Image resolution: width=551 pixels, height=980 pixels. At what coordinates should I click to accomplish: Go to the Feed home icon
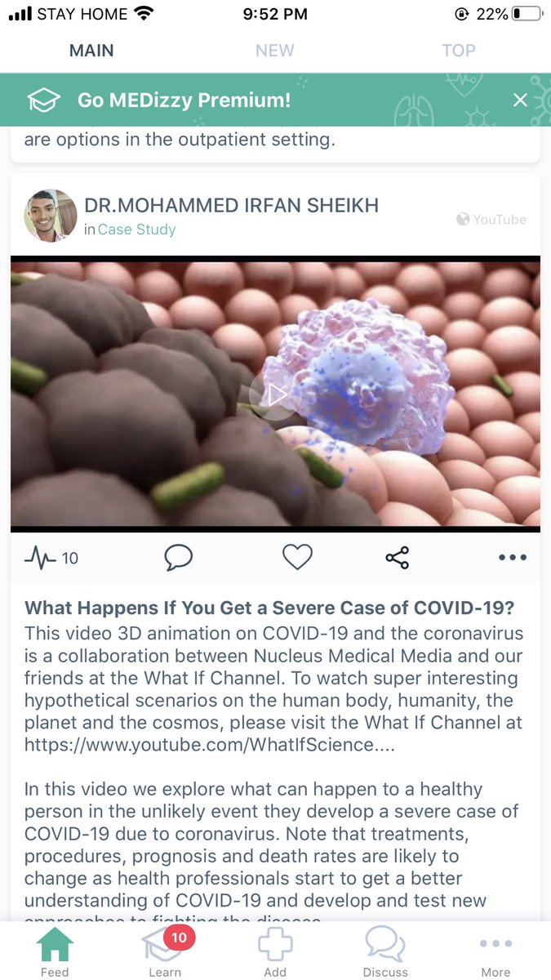(x=55, y=951)
